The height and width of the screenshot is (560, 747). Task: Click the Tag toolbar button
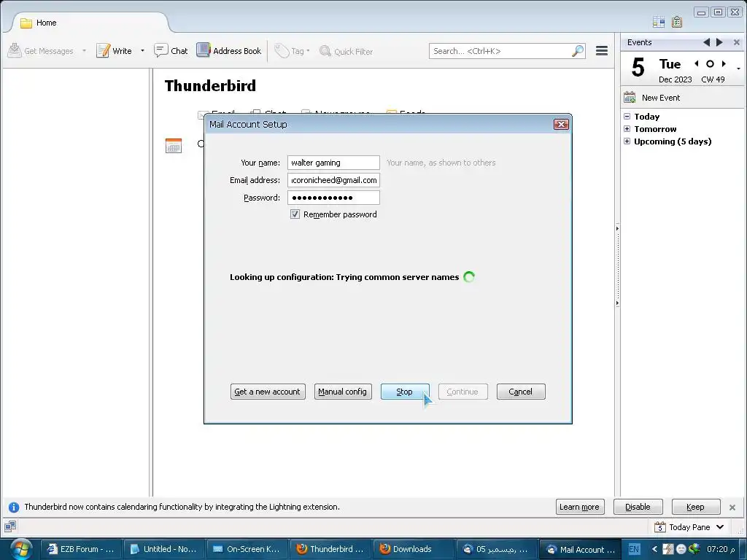pos(293,51)
